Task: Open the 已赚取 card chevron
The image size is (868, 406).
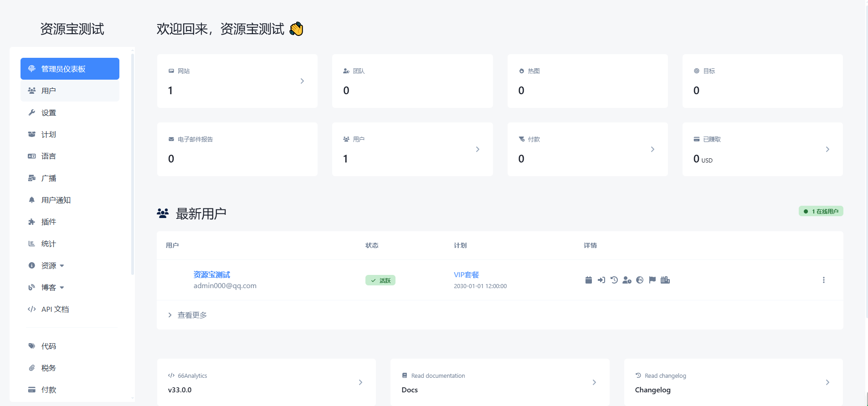Action: pos(827,149)
